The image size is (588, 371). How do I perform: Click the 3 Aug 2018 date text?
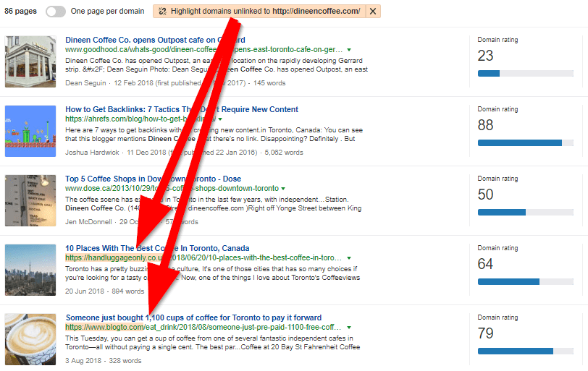click(83, 361)
